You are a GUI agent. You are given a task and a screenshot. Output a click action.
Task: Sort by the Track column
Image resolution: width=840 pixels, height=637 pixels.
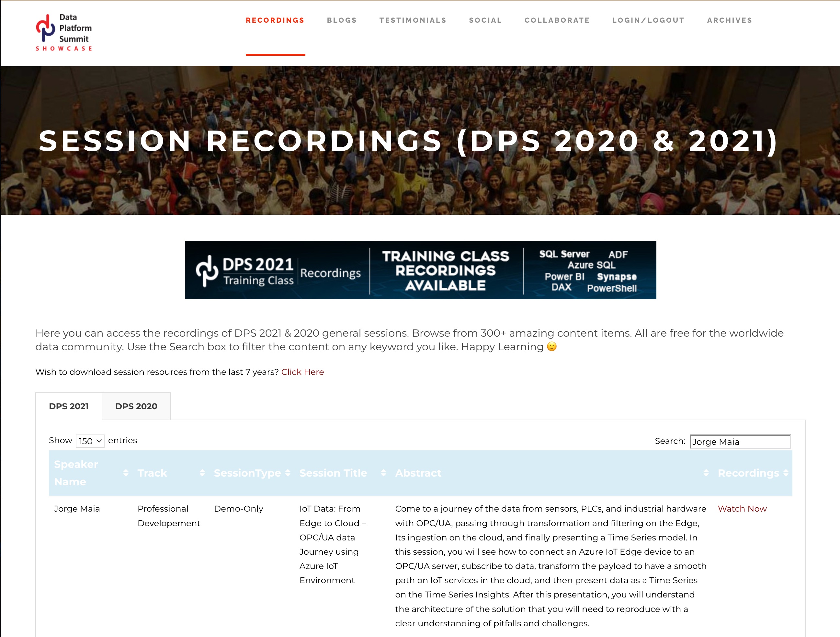(171, 473)
